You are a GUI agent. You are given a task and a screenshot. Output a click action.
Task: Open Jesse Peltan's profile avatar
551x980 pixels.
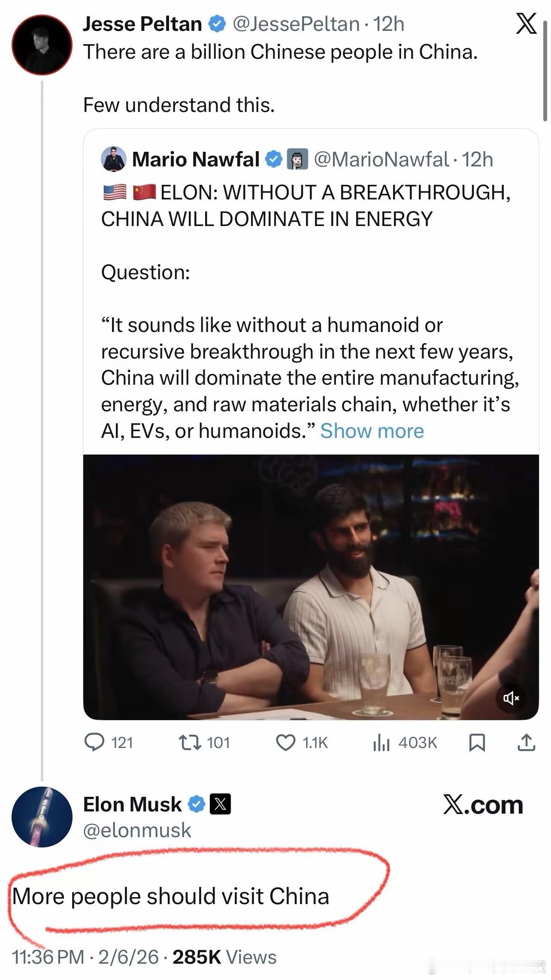(42, 45)
